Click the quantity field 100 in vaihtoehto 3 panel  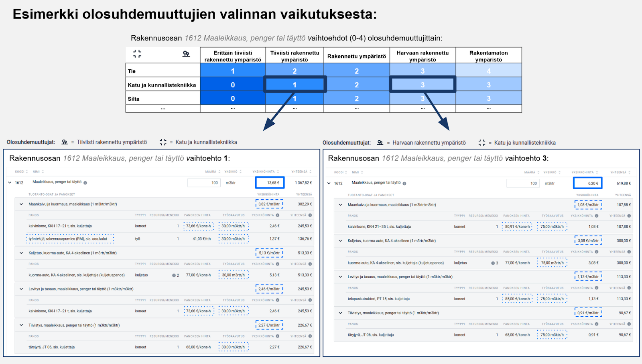[x=523, y=183]
